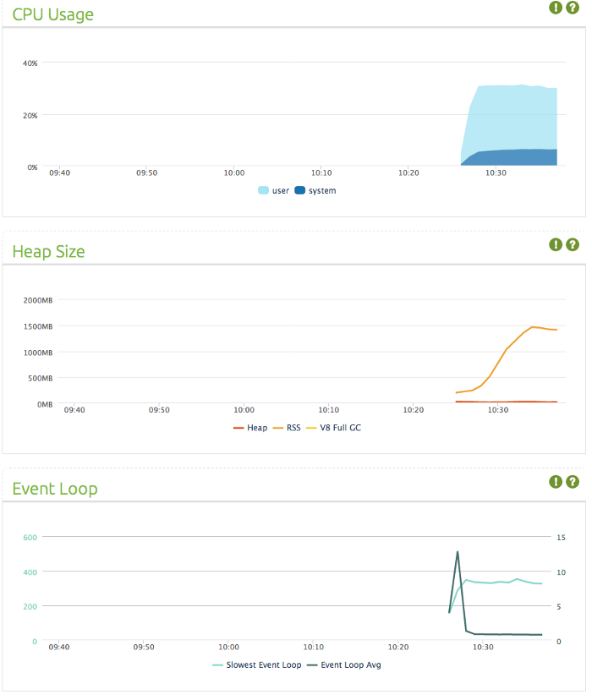
Task: Open the Event Loop alert exclamation icon
Action: [556, 482]
